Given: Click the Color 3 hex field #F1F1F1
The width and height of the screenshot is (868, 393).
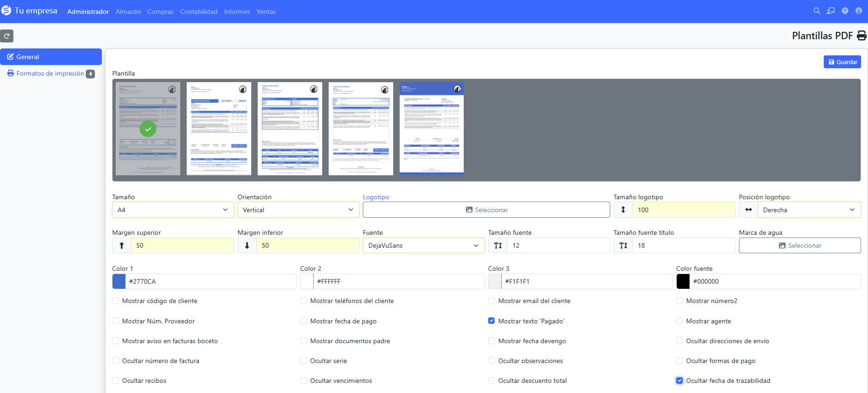Looking at the screenshot, I should [587, 281].
